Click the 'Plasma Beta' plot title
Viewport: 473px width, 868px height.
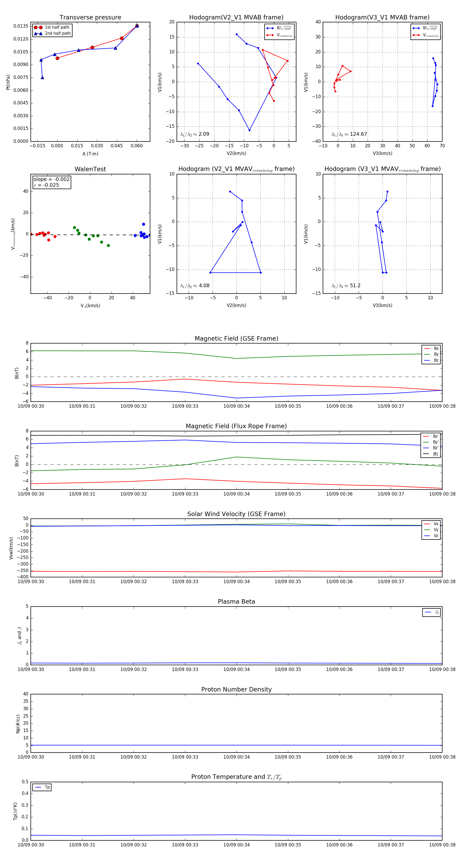click(236, 602)
